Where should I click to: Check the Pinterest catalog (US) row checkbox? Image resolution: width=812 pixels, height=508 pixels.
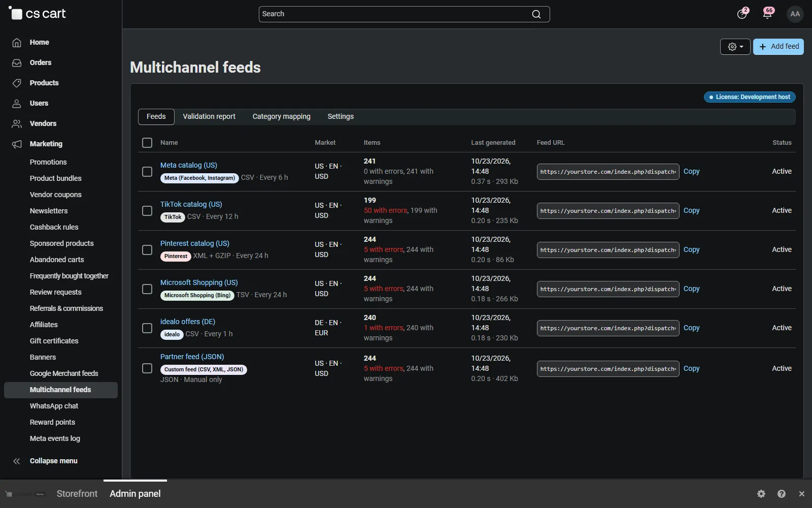[147, 250]
